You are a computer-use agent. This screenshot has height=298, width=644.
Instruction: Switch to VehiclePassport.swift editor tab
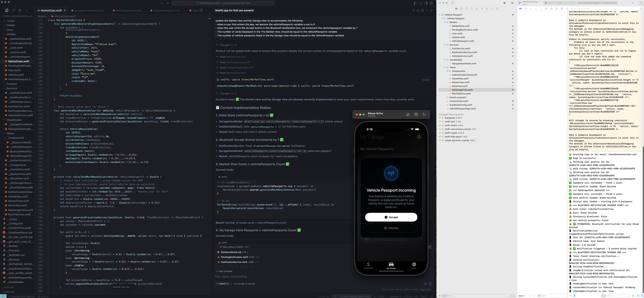point(167,10)
